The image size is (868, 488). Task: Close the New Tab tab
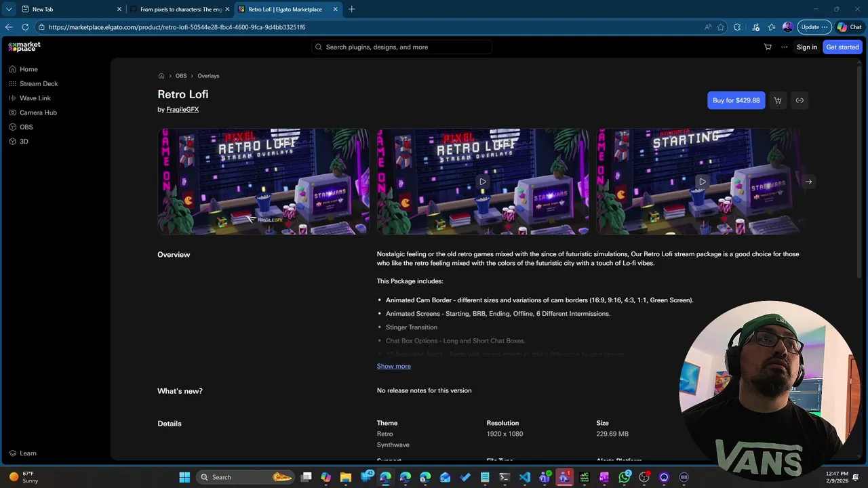[119, 9]
